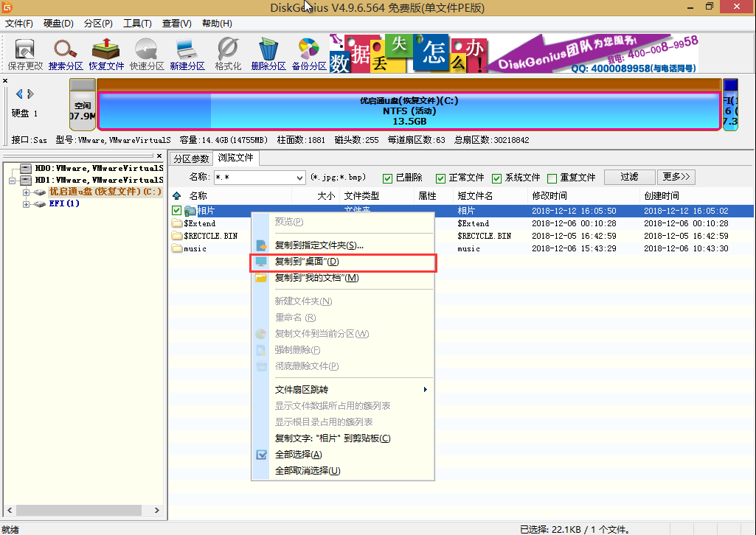Click the 格式化 format toolbar icon

[228, 54]
